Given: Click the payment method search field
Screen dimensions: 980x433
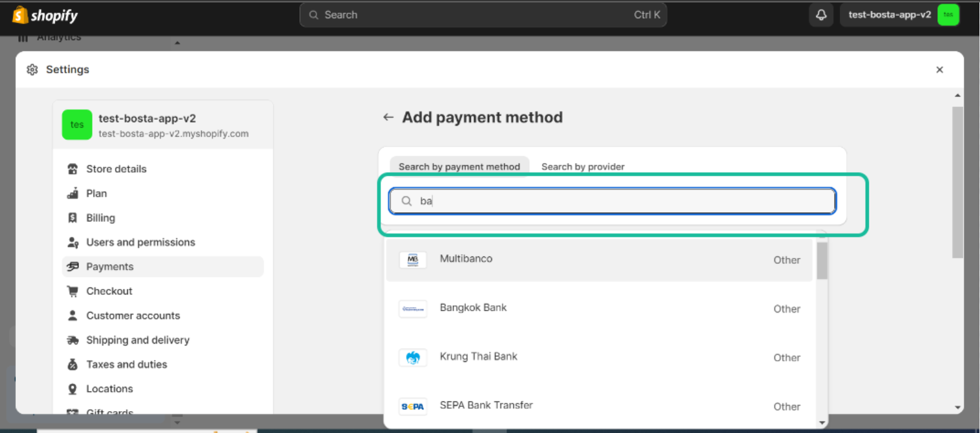Looking at the screenshot, I should pyautogui.click(x=612, y=201).
